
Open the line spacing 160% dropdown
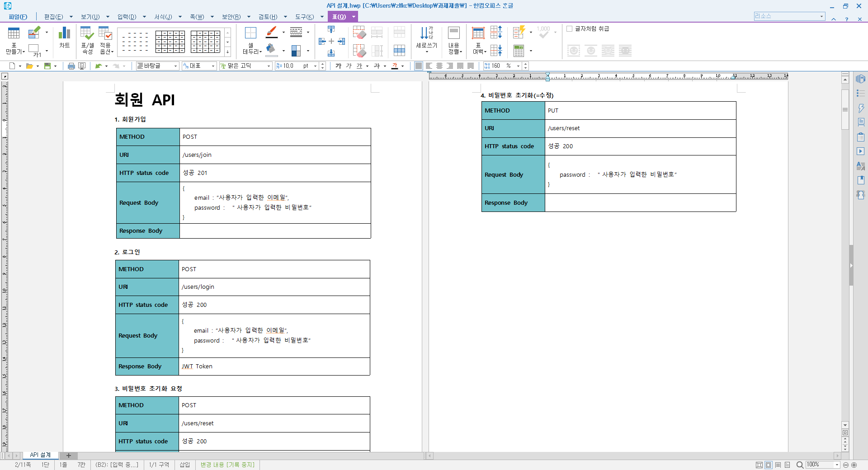519,66
